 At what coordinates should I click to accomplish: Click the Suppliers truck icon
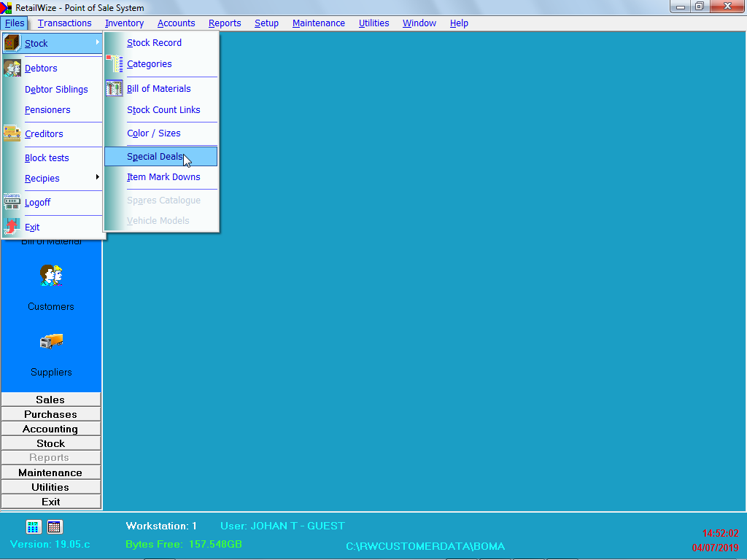(x=51, y=341)
